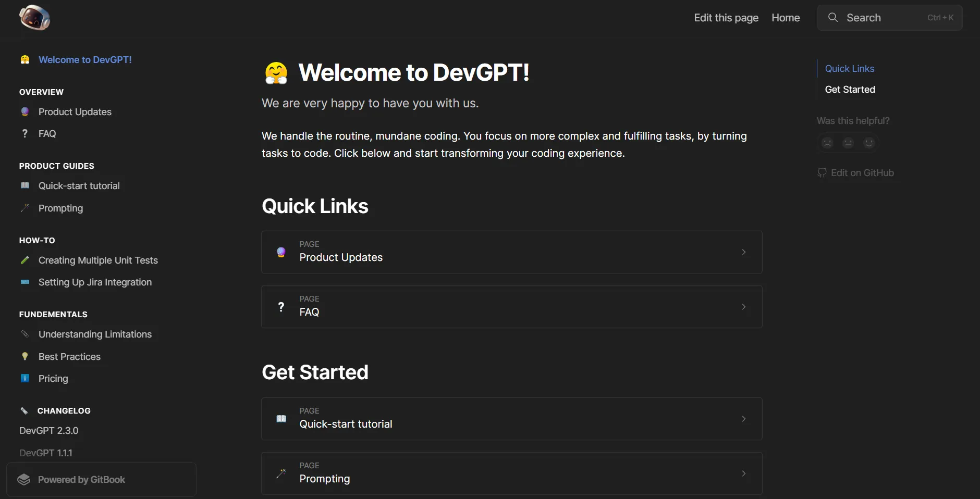This screenshot has width=980, height=499.
Task: Expand the Product Updates card chevron
Action: 743,252
